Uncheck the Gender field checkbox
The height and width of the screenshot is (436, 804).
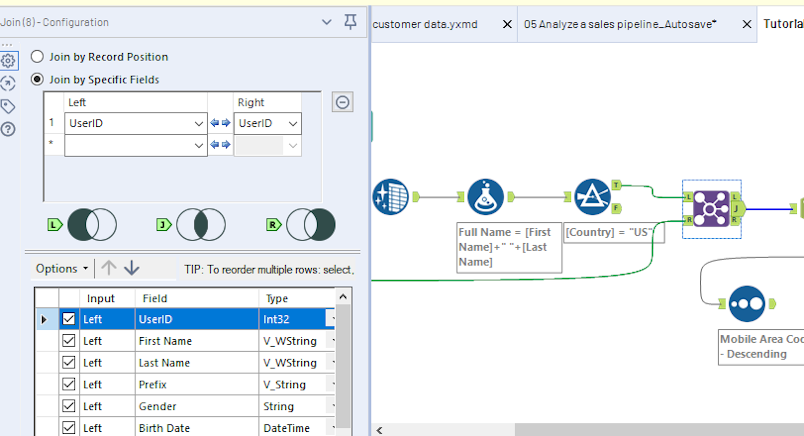pos(69,406)
